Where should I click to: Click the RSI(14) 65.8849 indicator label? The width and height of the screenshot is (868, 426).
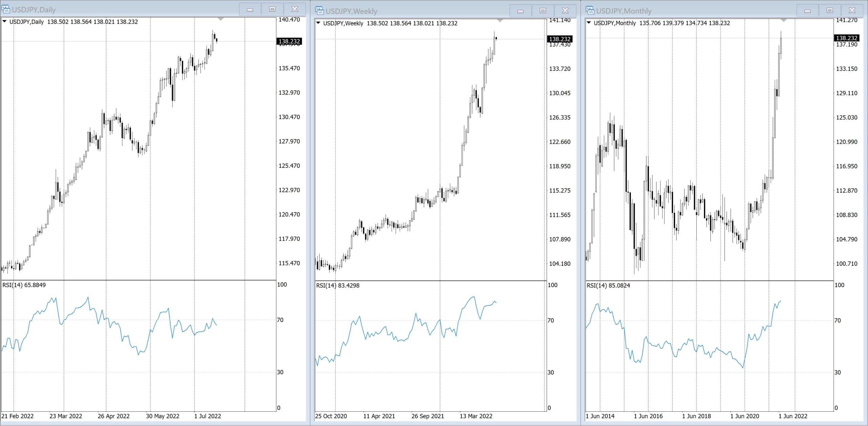(x=24, y=285)
